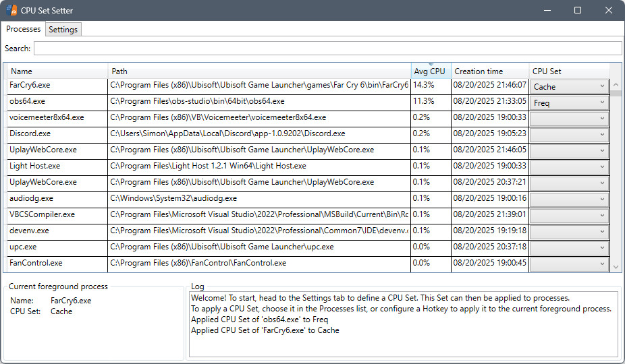Maximize the CPU Set Setter window

[578, 10]
